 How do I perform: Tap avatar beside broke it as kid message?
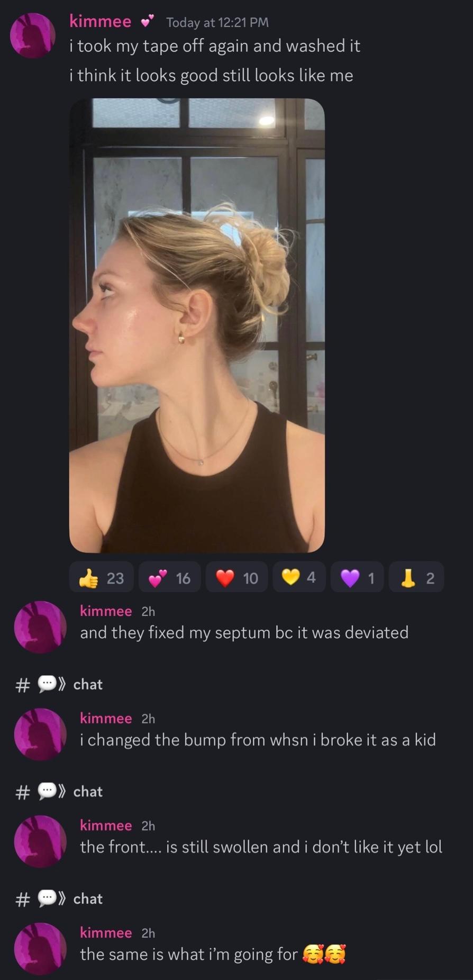click(40, 734)
